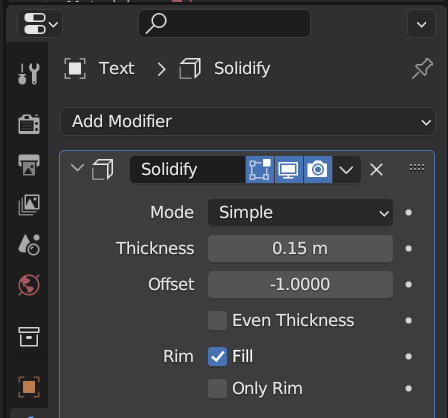Open the Output properties tab

tap(29, 165)
